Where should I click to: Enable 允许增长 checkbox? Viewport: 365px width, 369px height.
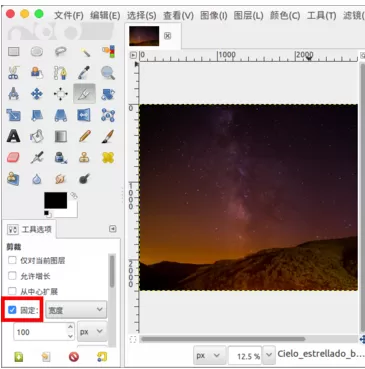click(x=12, y=276)
